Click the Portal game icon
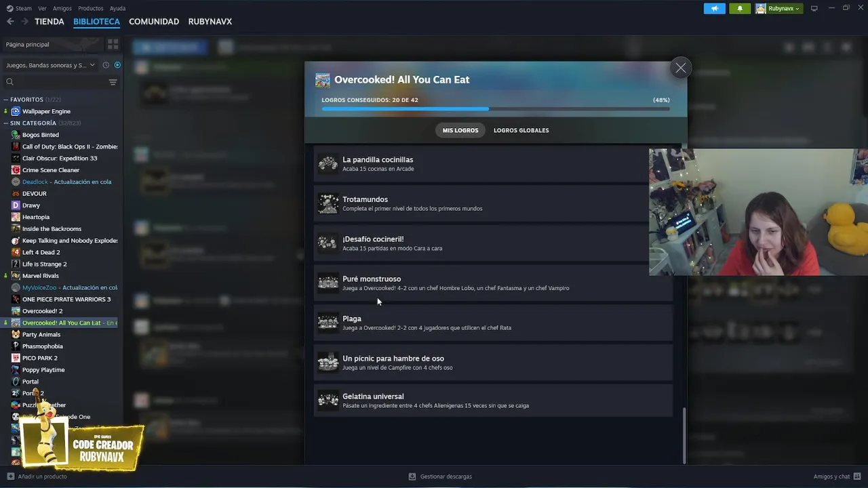868x488 pixels. (x=16, y=382)
